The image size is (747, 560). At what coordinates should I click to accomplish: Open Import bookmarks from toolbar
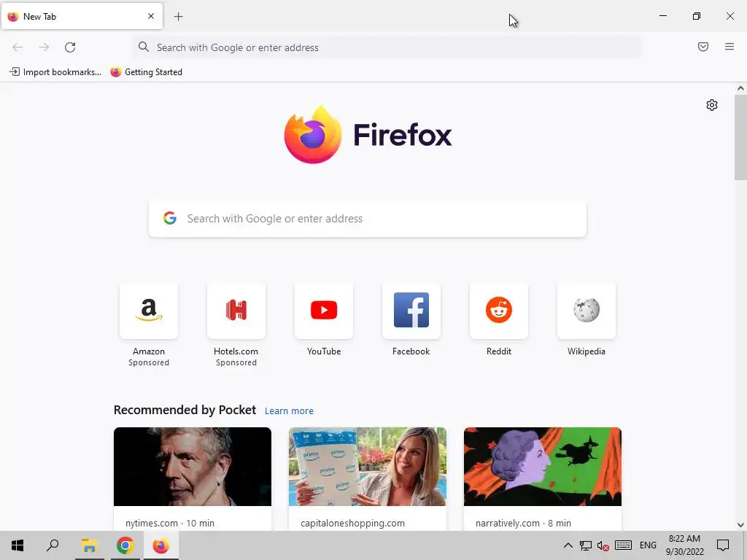coord(55,72)
